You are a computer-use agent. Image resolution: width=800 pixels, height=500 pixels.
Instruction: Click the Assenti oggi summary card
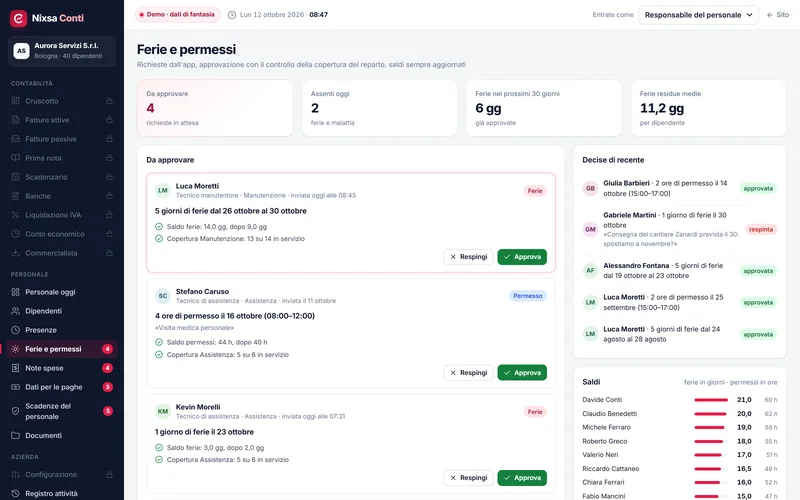point(380,108)
